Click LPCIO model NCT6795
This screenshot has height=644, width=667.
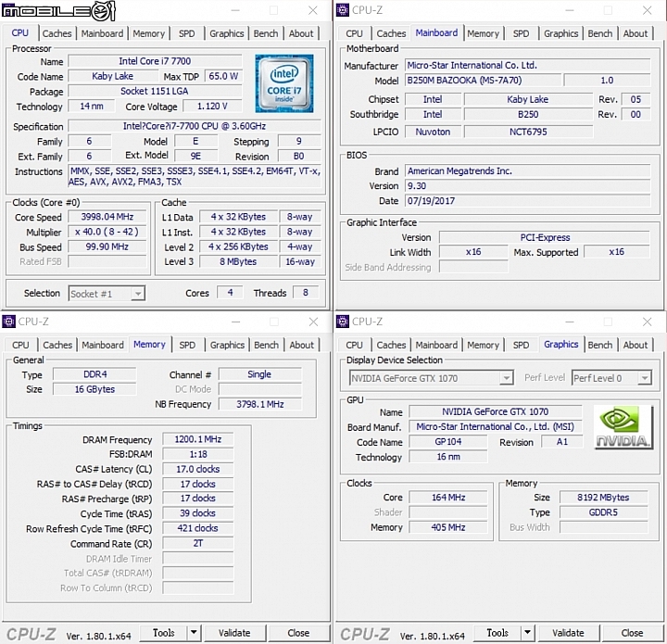tap(528, 132)
